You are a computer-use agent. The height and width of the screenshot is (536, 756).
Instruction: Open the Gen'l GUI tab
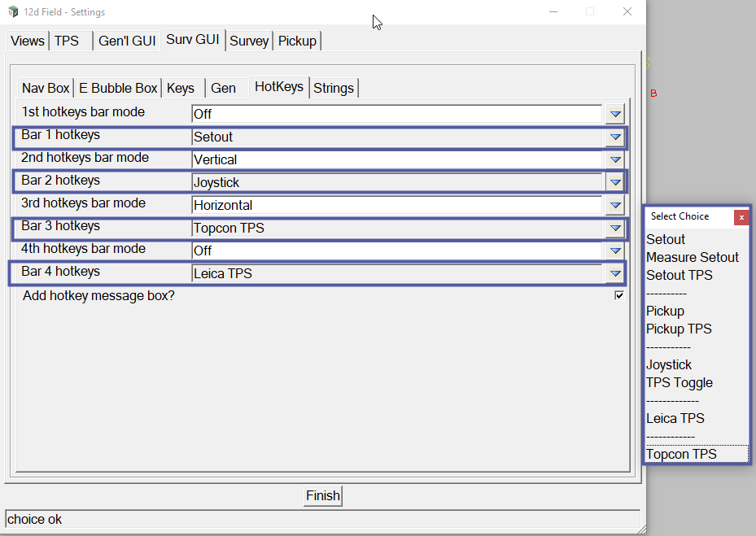click(x=127, y=41)
